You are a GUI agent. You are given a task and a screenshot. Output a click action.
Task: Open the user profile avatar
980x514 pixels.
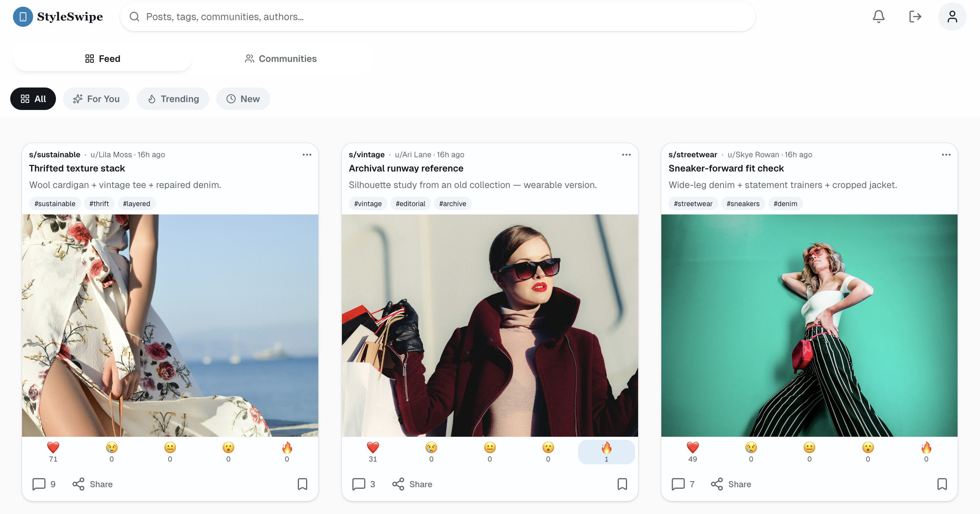tap(952, 17)
